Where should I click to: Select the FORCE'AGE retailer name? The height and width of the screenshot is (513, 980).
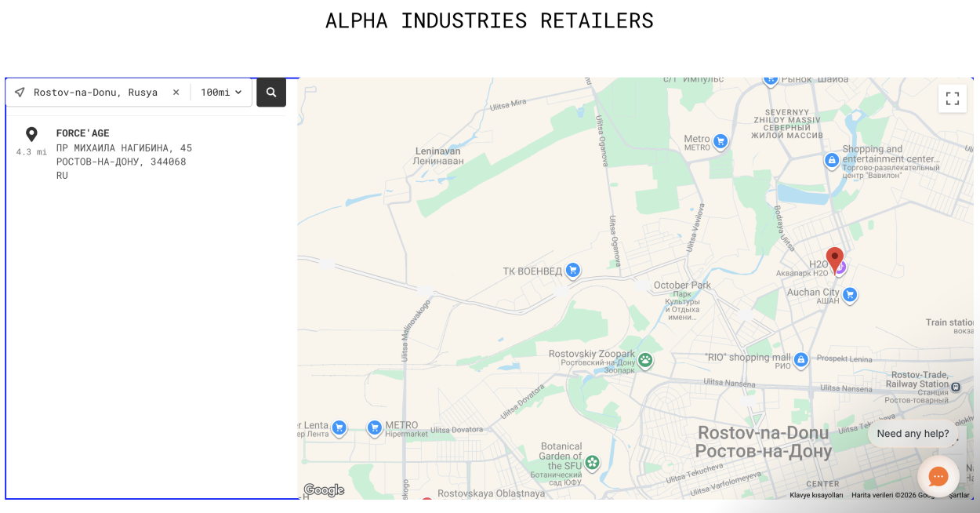point(83,133)
